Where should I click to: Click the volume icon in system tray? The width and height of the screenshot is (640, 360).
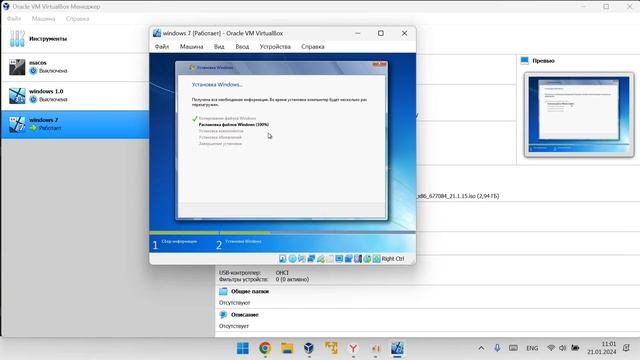(x=563, y=348)
